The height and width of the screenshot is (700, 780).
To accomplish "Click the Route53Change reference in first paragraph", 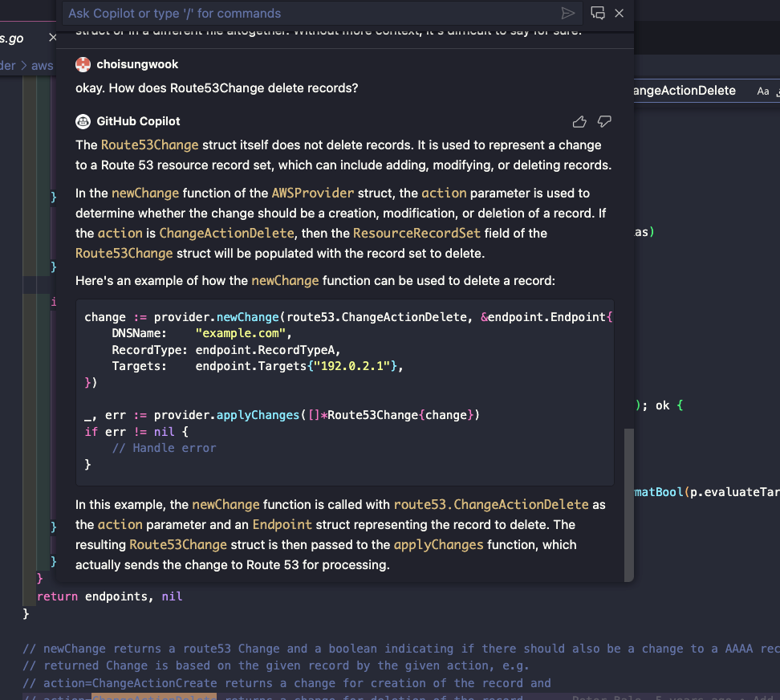I will coord(150,144).
